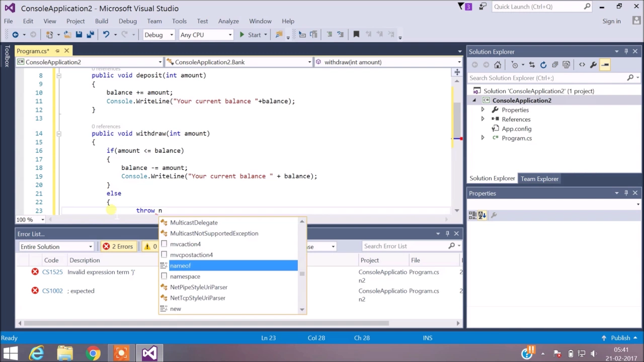The height and width of the screenshot is (362, 644).
Task: Select MulticastNotSupportedException in IntelliSense list
Action: pyautogui.click(x=229, y=233)
